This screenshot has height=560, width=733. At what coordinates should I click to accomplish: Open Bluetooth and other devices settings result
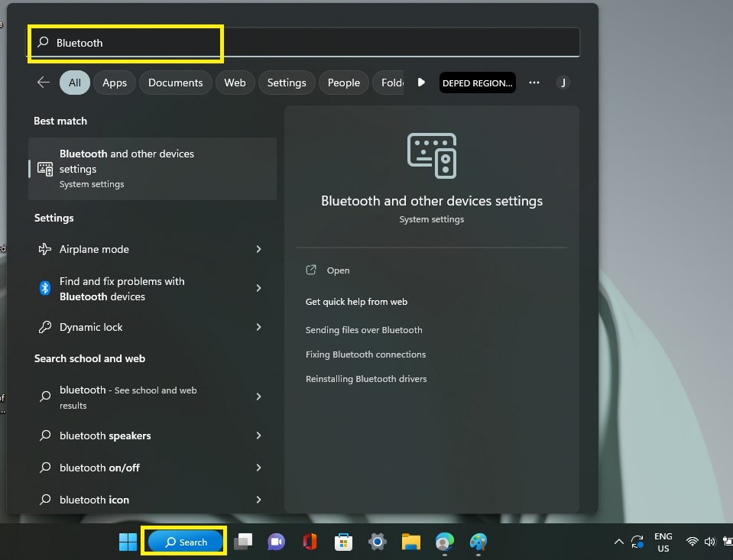[152, 169]
